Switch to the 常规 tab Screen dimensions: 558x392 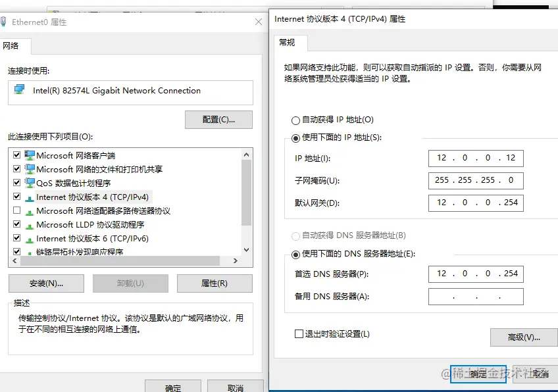[287, 43]
